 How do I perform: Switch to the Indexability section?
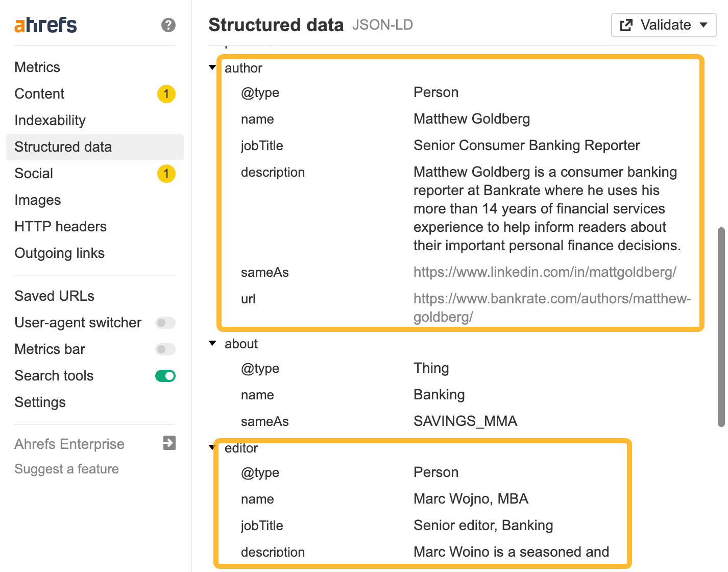[x=50, y=121]
